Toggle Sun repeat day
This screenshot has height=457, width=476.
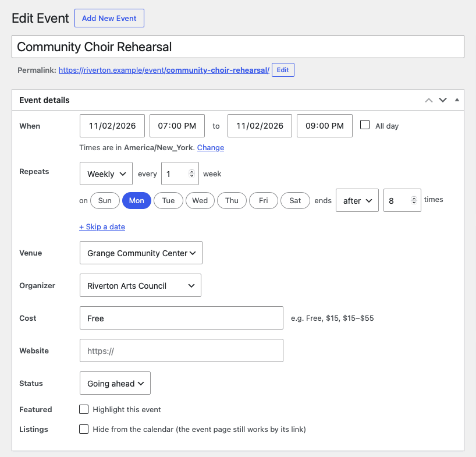105,200
